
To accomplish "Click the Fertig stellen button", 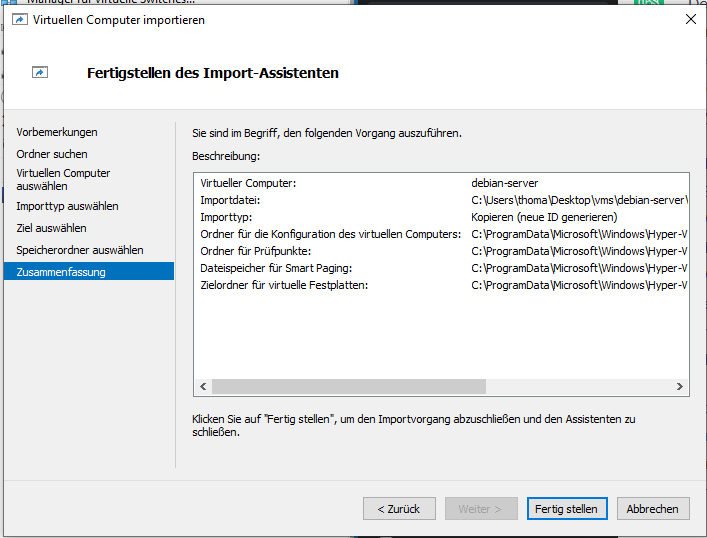I will tap(567, 509).
